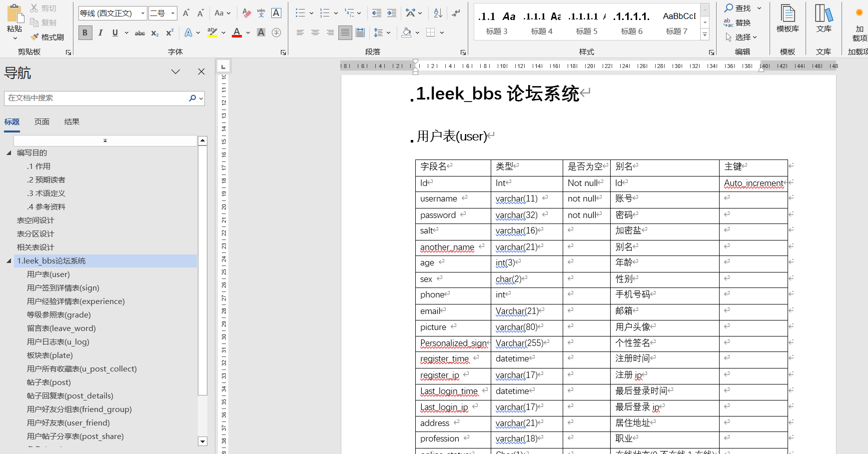
Task: Click the Increase Indent icon
Action: (x=392, y=13)
